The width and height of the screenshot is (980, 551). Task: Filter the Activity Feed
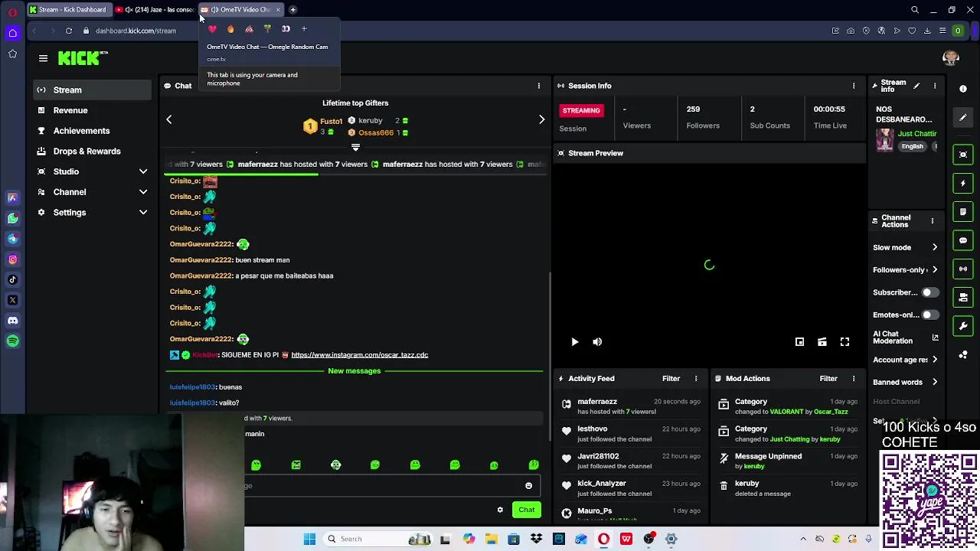(x=671, y=378)
